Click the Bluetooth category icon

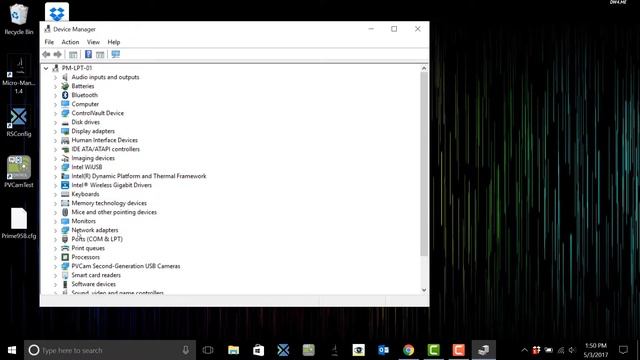coord(65,95)
